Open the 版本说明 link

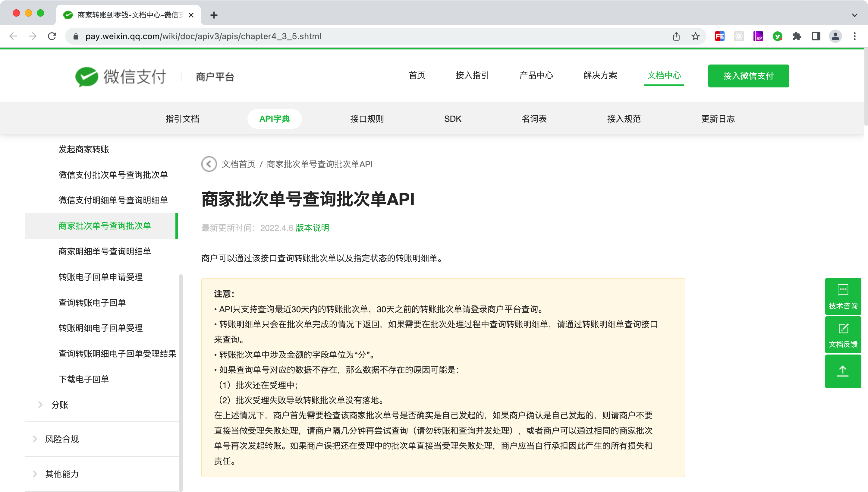pyautogui.click(x=312, y=228)
